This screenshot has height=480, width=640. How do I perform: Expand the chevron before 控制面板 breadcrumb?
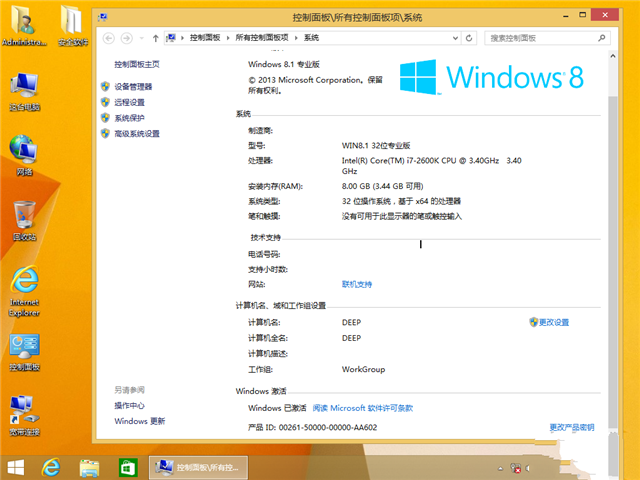tap(182, 38)
